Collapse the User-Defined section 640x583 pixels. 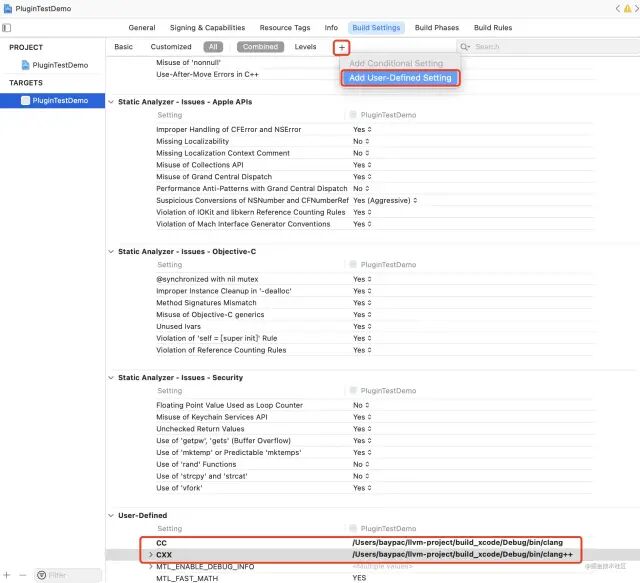tap(111, 516)
